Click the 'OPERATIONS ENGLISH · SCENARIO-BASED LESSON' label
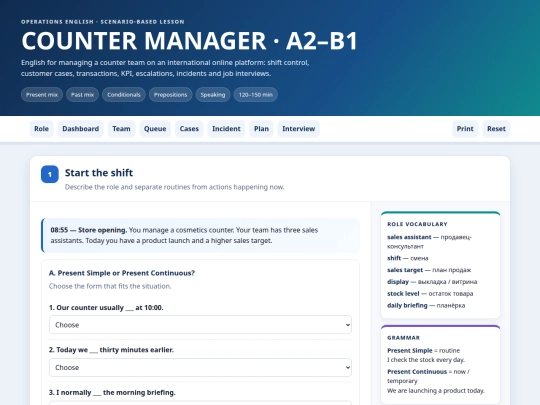This screenshot has width=540, height=405. click(x=103, y=22)
